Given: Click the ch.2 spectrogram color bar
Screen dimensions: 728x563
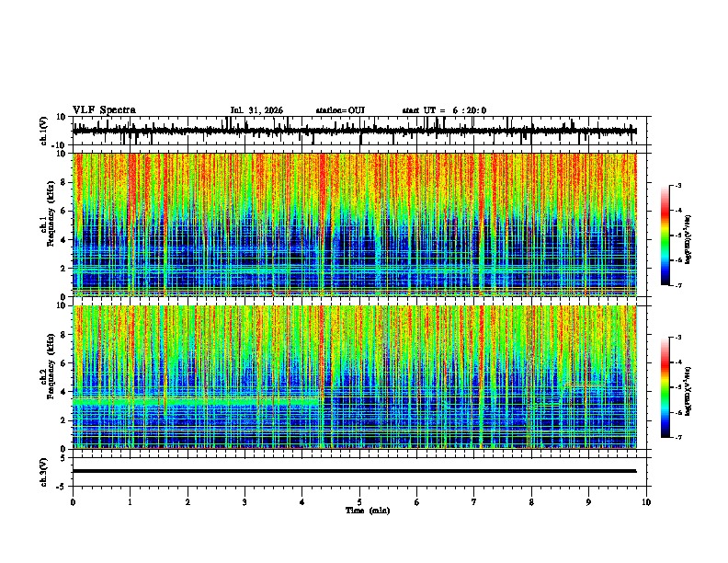Looking at the screenshot, I should pos(665,387).
